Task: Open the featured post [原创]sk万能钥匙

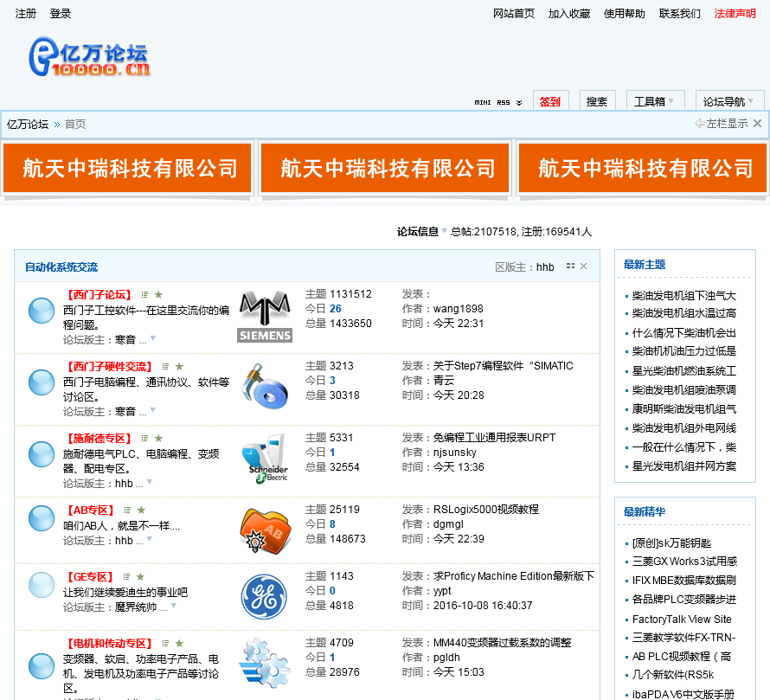Action: 671,543
